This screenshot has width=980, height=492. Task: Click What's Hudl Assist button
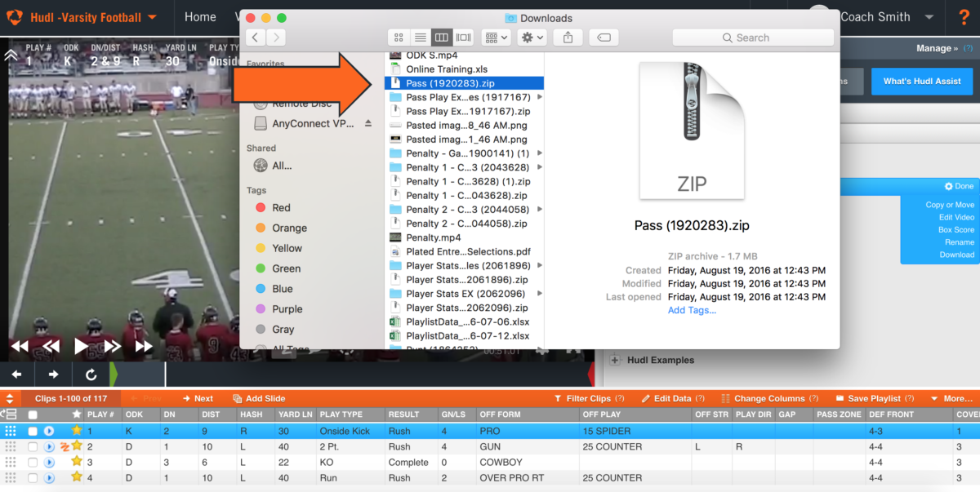(x=922, y=81)
